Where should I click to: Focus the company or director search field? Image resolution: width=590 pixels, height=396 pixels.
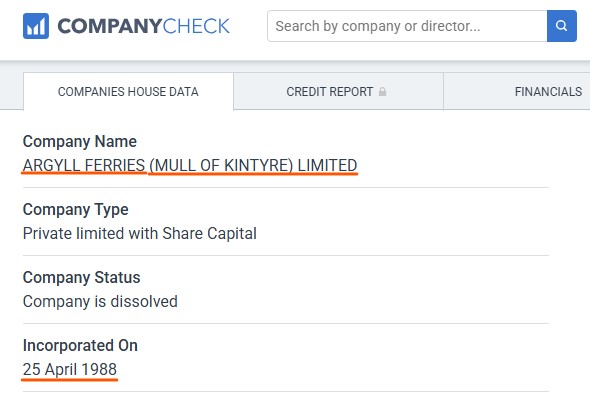[407, 26]
